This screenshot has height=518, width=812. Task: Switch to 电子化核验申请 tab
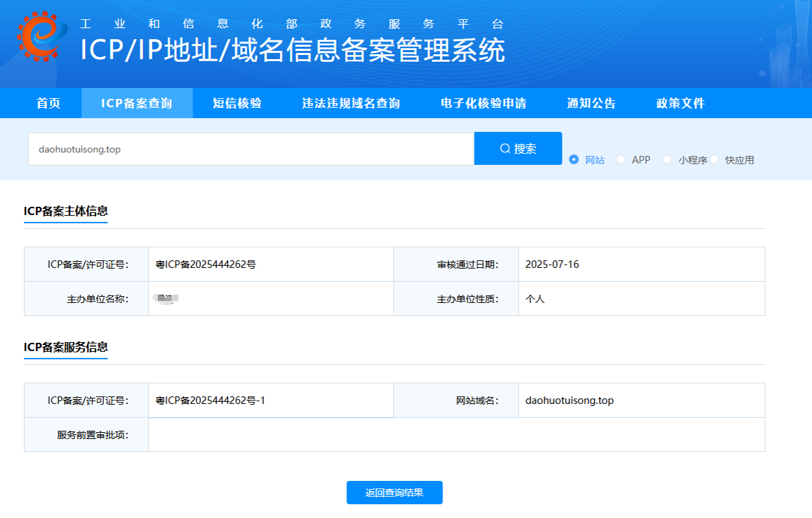tap(484, 103)
